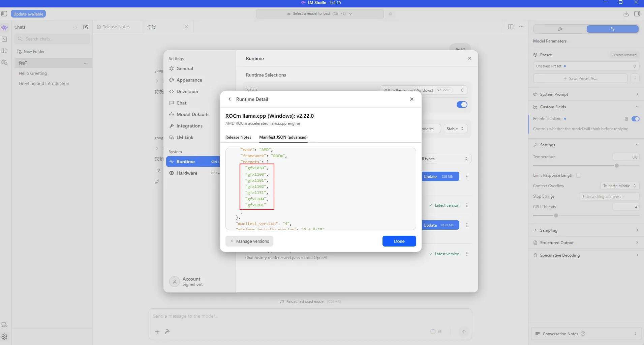Open more options for second Update runtime
The image size is (644, 345).
pos(467,225)
